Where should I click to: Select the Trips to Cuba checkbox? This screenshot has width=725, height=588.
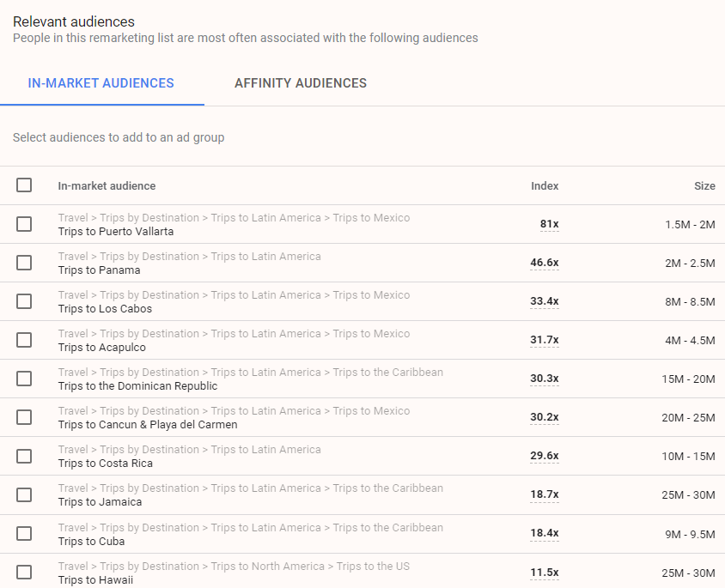pyautogui.click(x=24, y=533)
